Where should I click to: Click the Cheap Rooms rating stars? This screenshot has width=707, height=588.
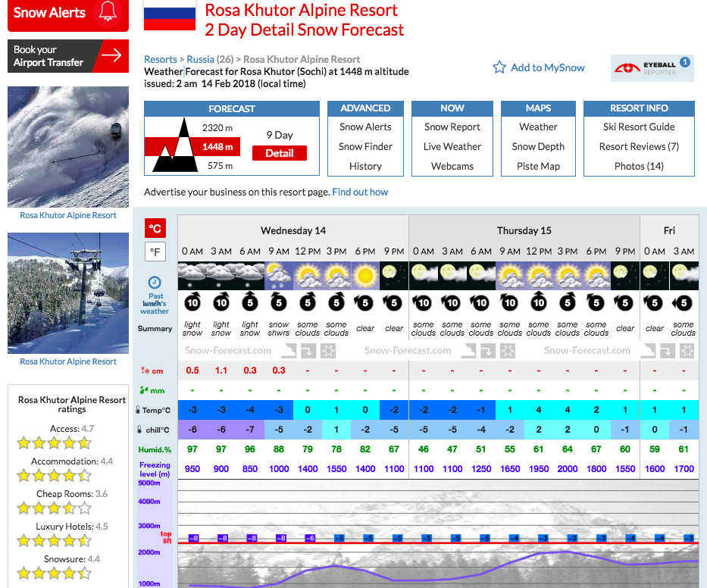click(x=54, y=508)
